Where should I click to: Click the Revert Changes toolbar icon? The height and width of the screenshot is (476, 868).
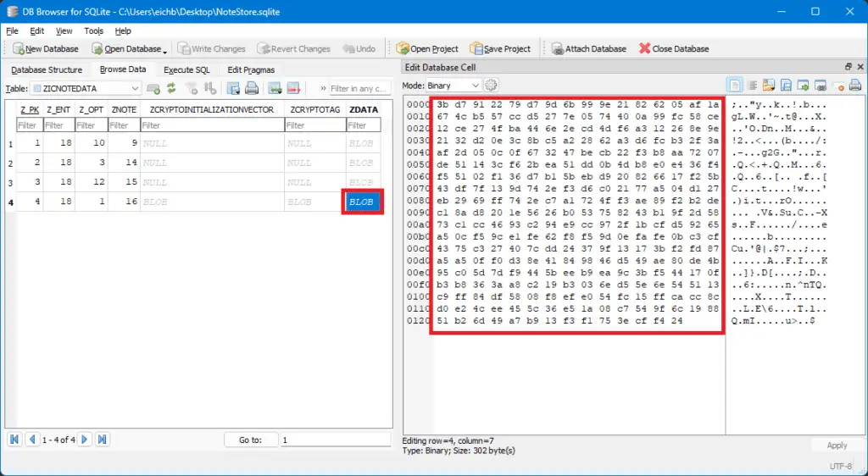coord(264,48)
